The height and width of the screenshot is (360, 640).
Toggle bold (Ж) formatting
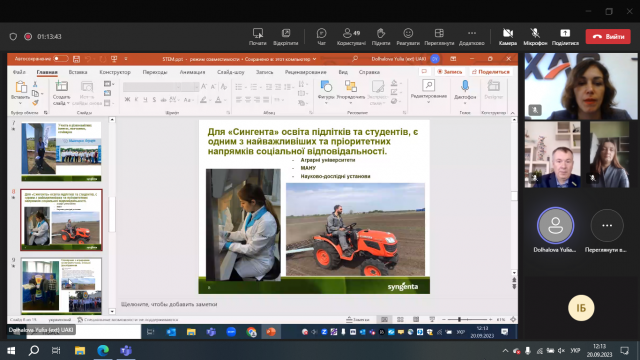point(127,100)
